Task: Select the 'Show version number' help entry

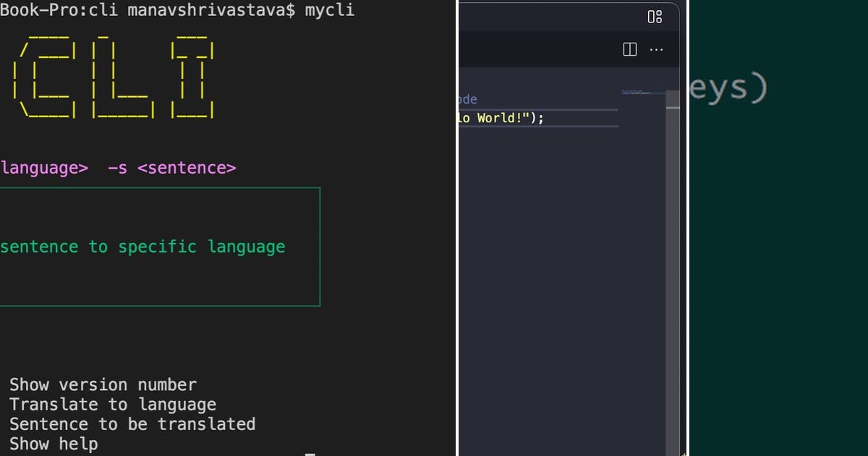Action: click(x=101, y=384)
